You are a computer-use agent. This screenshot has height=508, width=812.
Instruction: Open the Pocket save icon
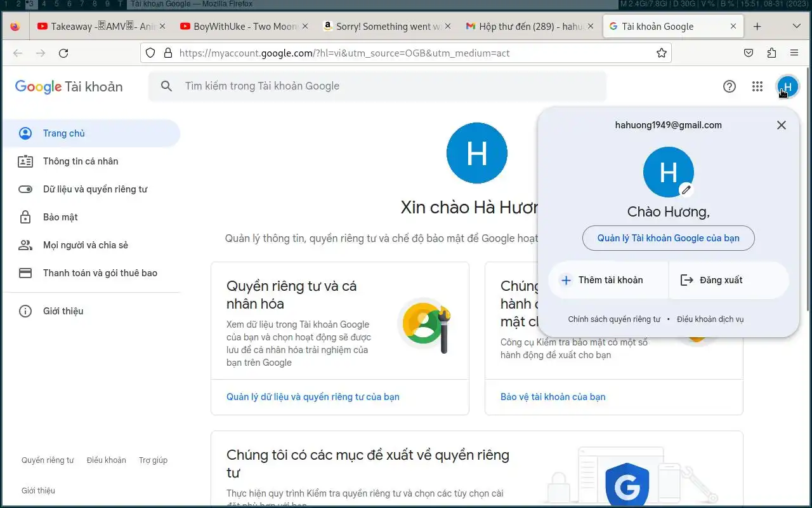(749, 53)
